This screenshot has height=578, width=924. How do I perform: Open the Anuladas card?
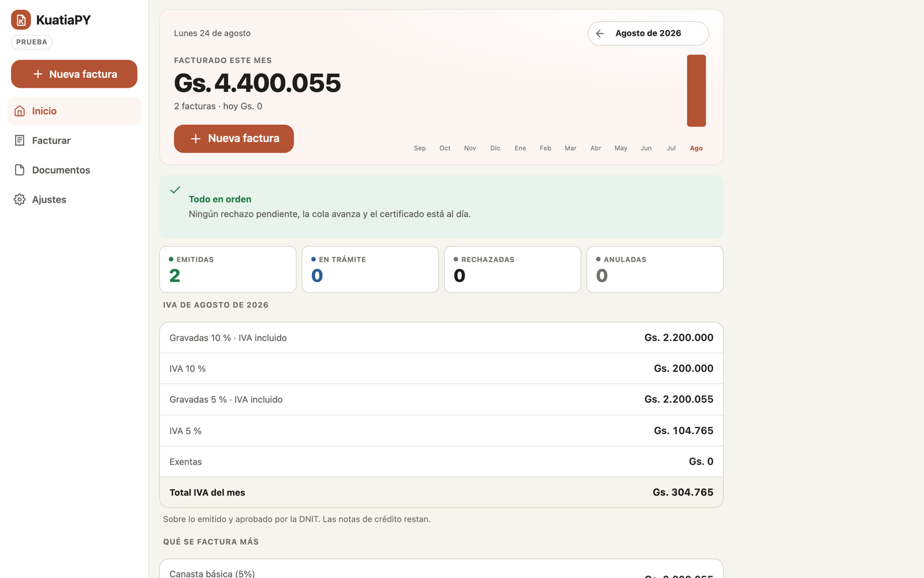(x=655, y=269)
